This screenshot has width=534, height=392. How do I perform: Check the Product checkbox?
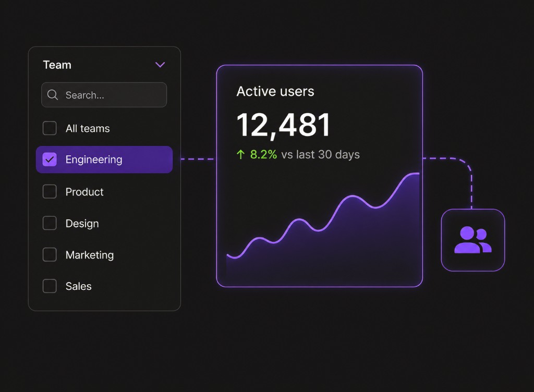[50, 192]
